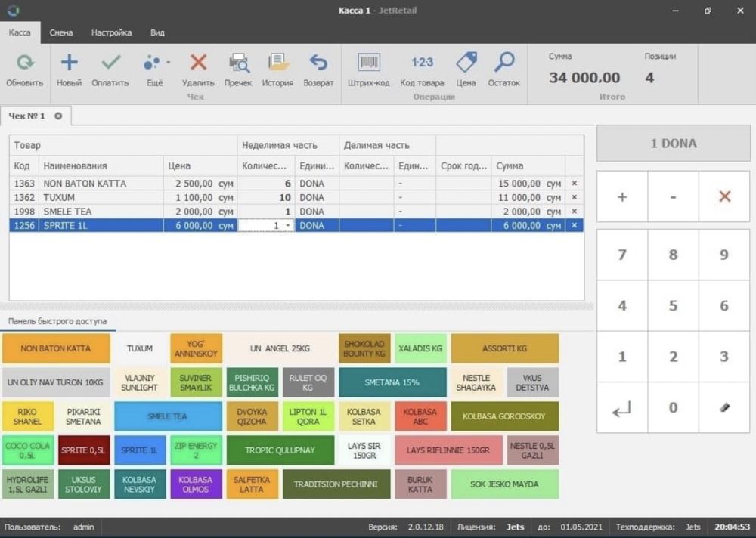
Task: Add LAYS RIFLINNIE 150GR quick item
Action: [x=448, y=450]
